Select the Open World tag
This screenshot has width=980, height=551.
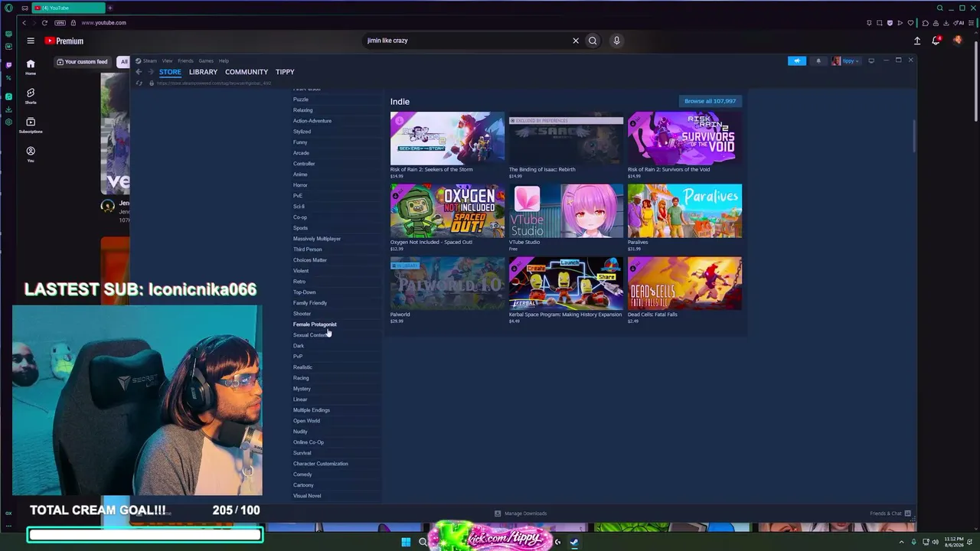coord(306,421)
